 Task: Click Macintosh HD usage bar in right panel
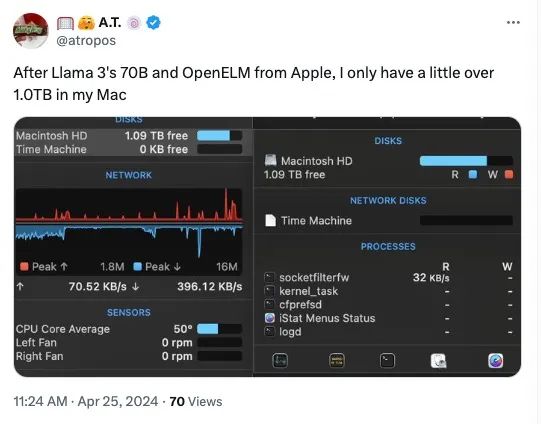point(466,161)
